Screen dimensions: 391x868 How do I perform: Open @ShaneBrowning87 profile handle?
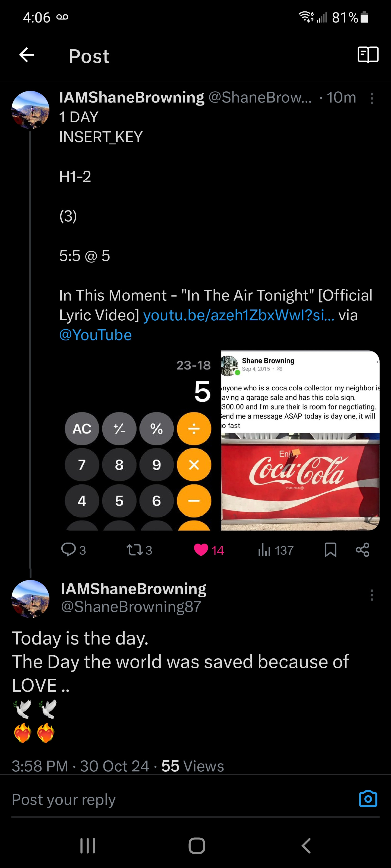point(131,607)
